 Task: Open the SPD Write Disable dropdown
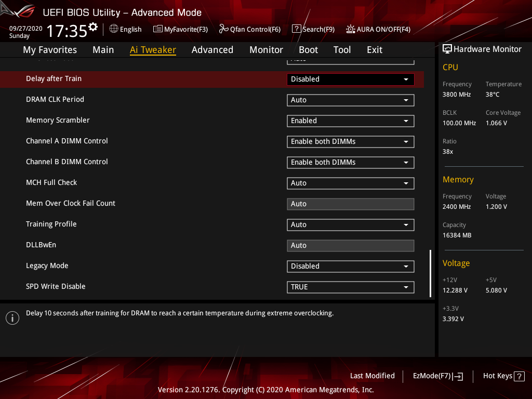point(351,287)
